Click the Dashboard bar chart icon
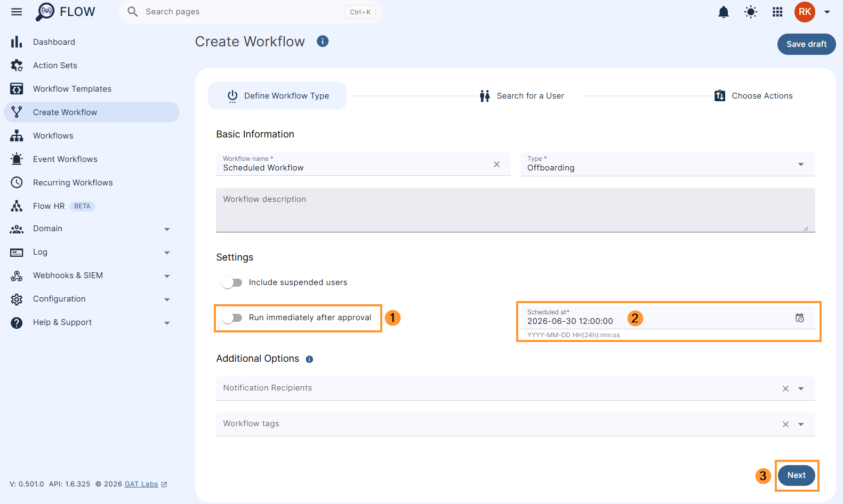This screenshot has width=843, height=504. pyautogui.click(x=17, y=42)
